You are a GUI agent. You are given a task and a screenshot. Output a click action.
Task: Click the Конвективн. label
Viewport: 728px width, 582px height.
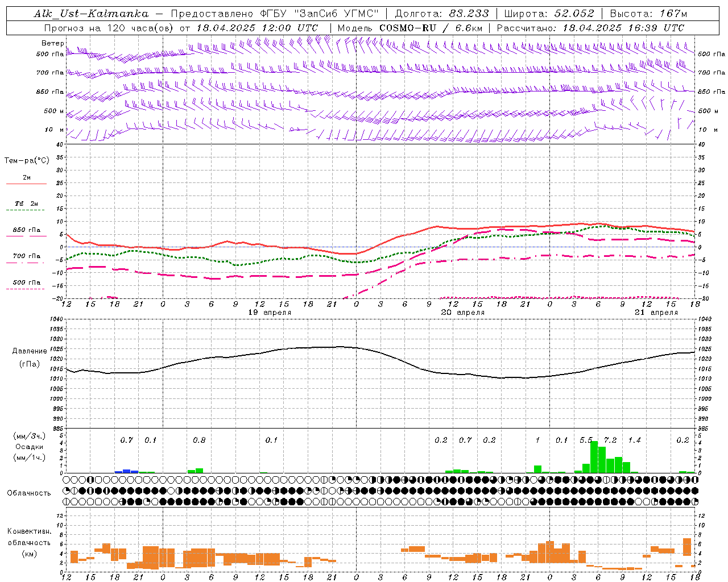coord(30,531)
